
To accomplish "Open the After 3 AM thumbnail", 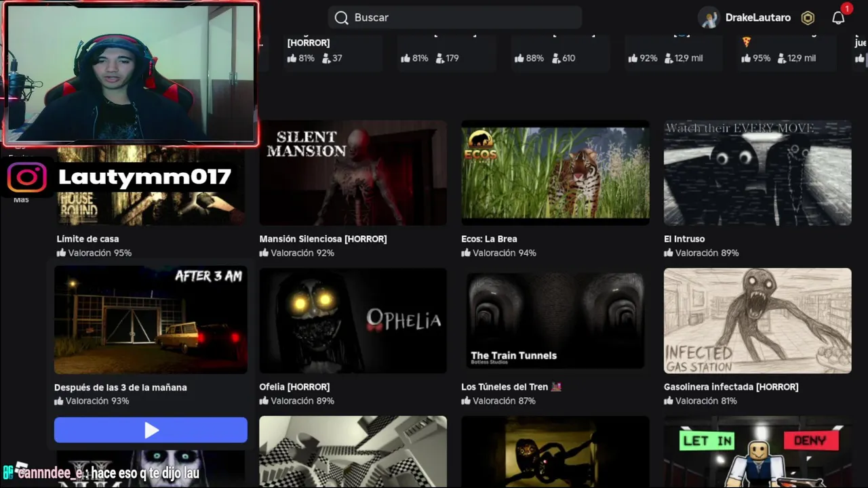I will coord(151,320).
